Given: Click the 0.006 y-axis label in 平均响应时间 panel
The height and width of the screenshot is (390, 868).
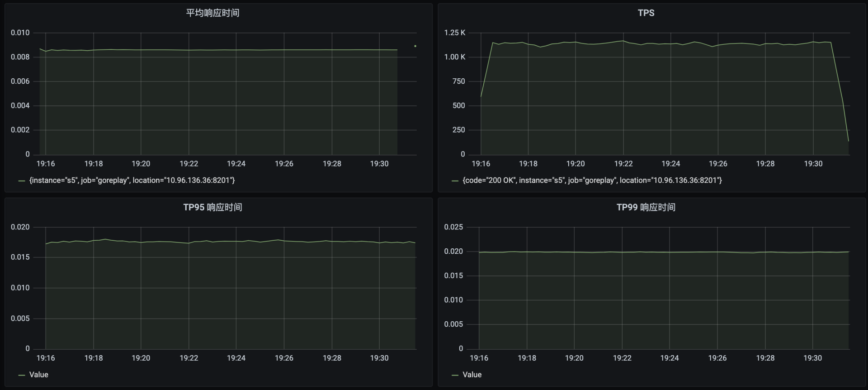Looking at the screenshot, I should coord(20,81).
